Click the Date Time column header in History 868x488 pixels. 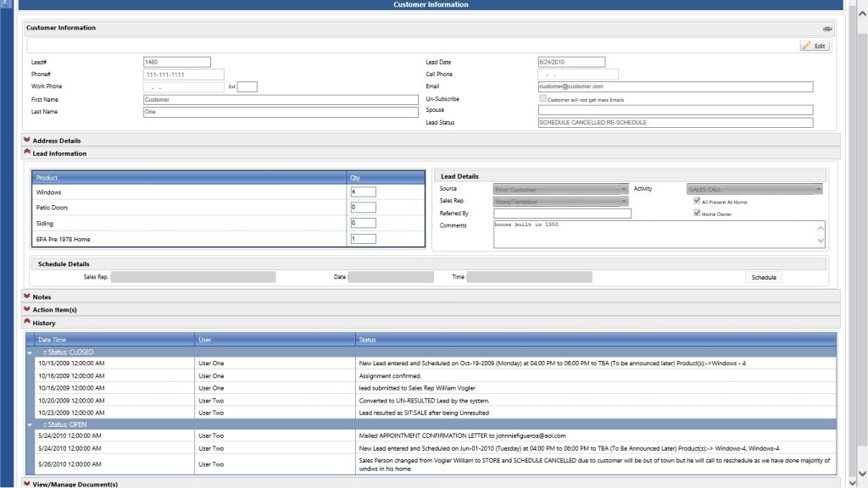114,340
